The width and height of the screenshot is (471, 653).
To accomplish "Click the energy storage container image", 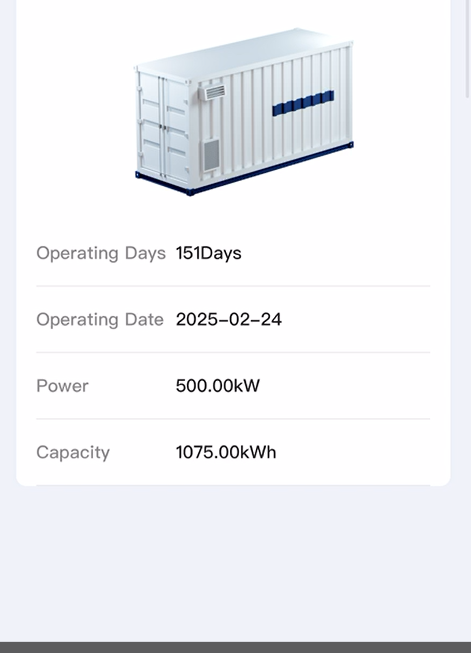I will click(x=244, y=112).
